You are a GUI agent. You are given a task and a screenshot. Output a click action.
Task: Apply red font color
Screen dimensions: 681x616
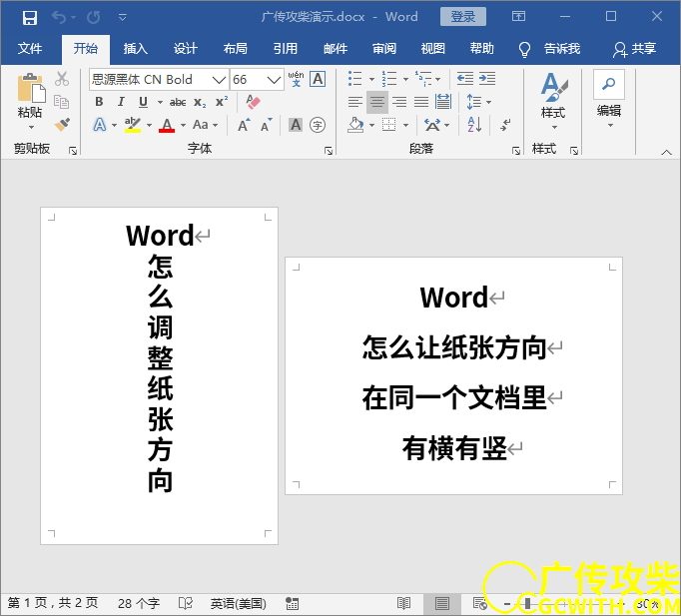[167, 125]
